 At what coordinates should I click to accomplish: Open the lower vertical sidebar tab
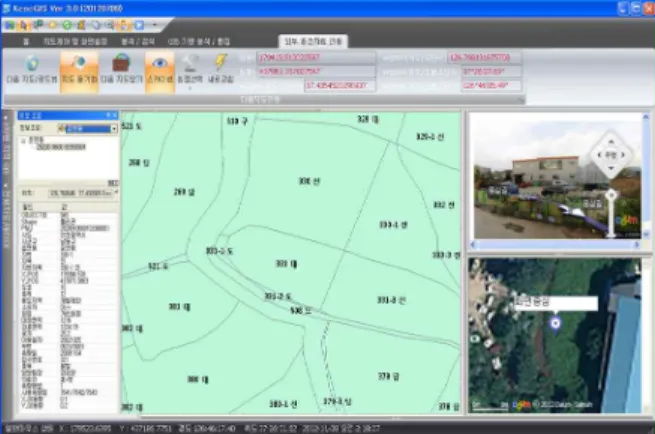6,215
